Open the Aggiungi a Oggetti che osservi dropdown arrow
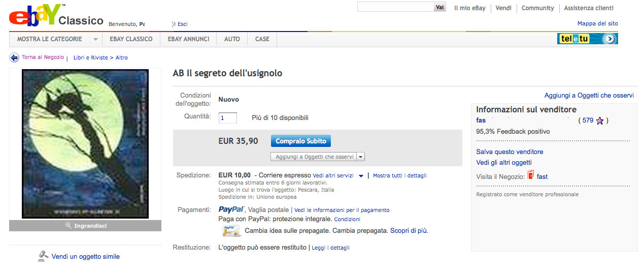The image size is (644, 274). tap(361, 157)
